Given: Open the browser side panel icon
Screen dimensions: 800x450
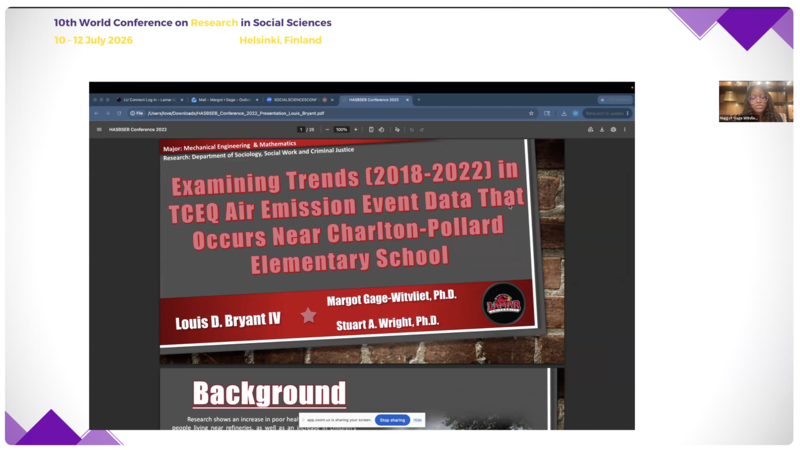Looking at the screenshot, I should 547,113.
